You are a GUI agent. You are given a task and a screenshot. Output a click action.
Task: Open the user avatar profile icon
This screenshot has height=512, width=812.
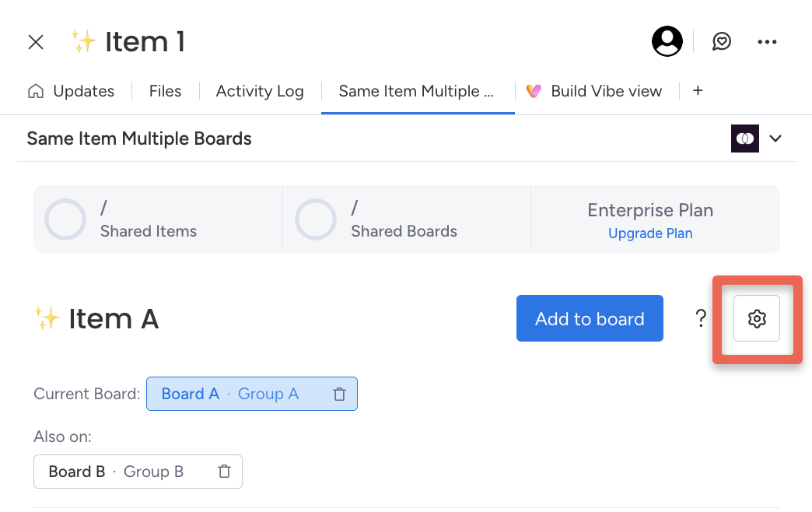point(667,41)
